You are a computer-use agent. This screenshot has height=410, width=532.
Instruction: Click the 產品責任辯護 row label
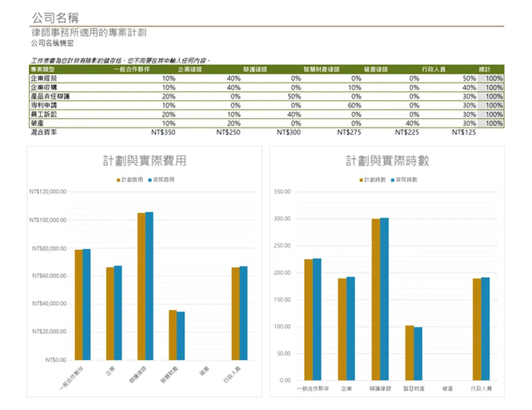click(x=50, y=96)
